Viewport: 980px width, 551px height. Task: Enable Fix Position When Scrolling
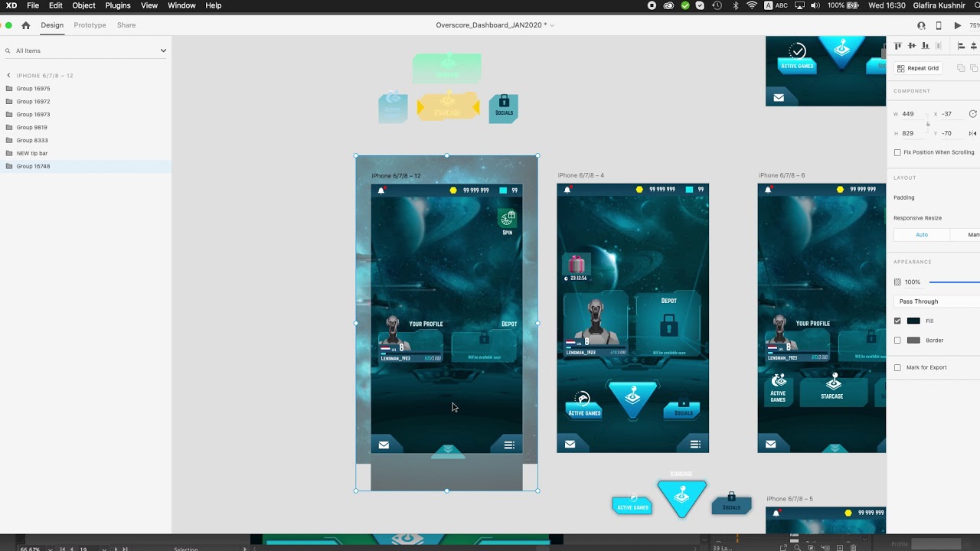coord(897,152)
